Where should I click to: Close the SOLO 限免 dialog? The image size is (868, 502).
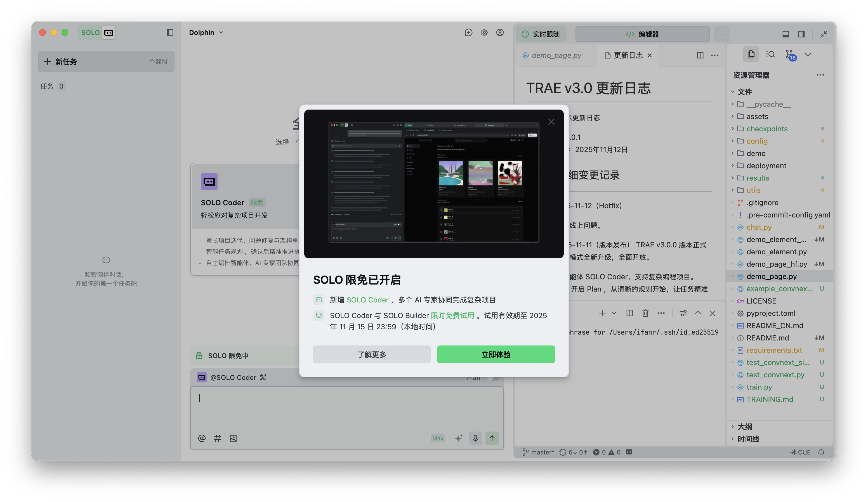pyautogui.click(x=551, y=122)
